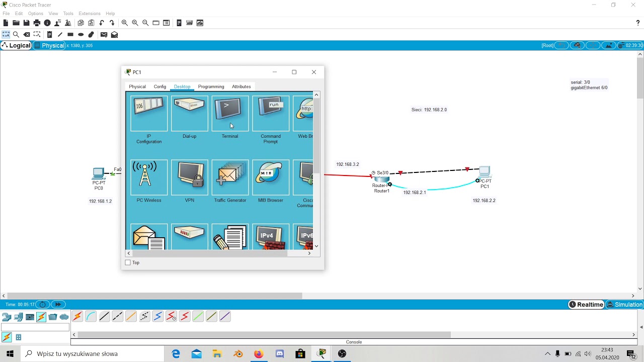Screen dimensions: 644x362
Task: Click the Windows Start button
Action: 10,353
